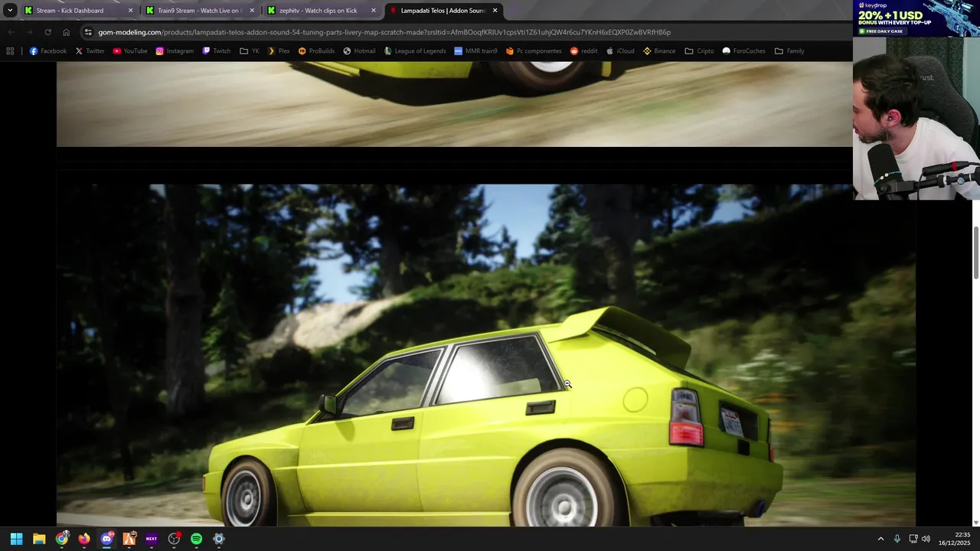The width and height of the screenshot is (980, 551).
Task: Switch to zephitv Watch clips tab
Action: click(x=322, y=11)
